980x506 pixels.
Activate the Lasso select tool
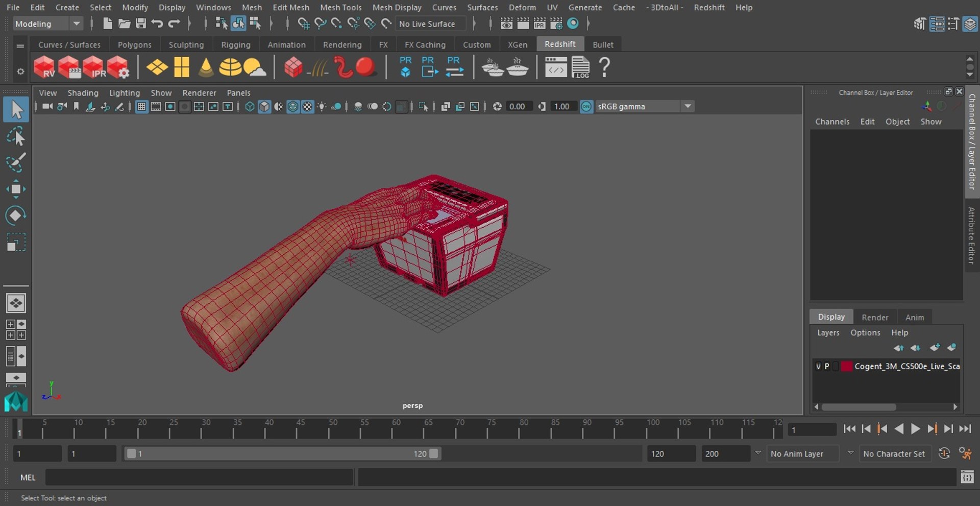coord(16,136)
